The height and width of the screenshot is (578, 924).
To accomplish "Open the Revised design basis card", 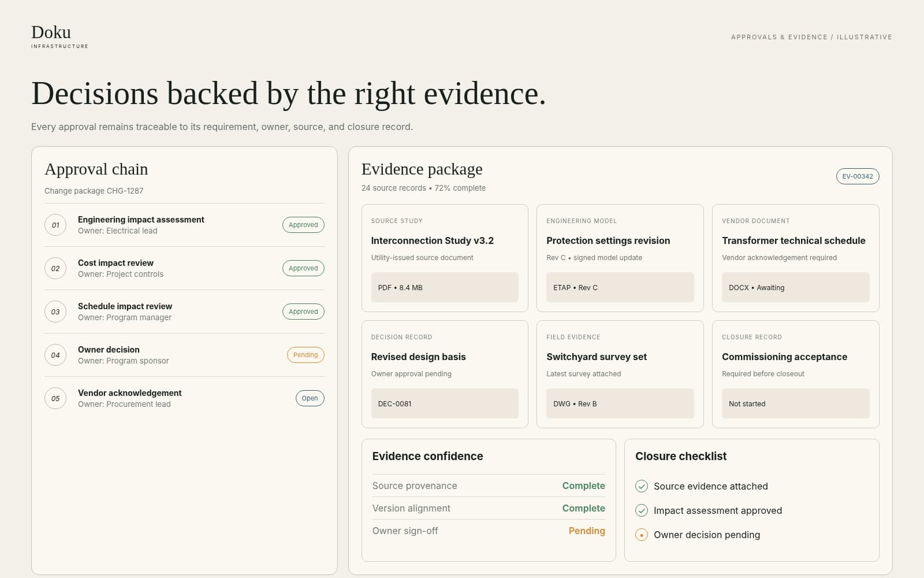I will (x=445, y=374).
